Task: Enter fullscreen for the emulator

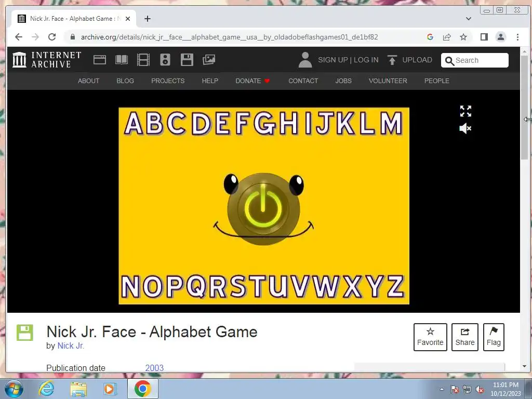Action: [465, 111]
